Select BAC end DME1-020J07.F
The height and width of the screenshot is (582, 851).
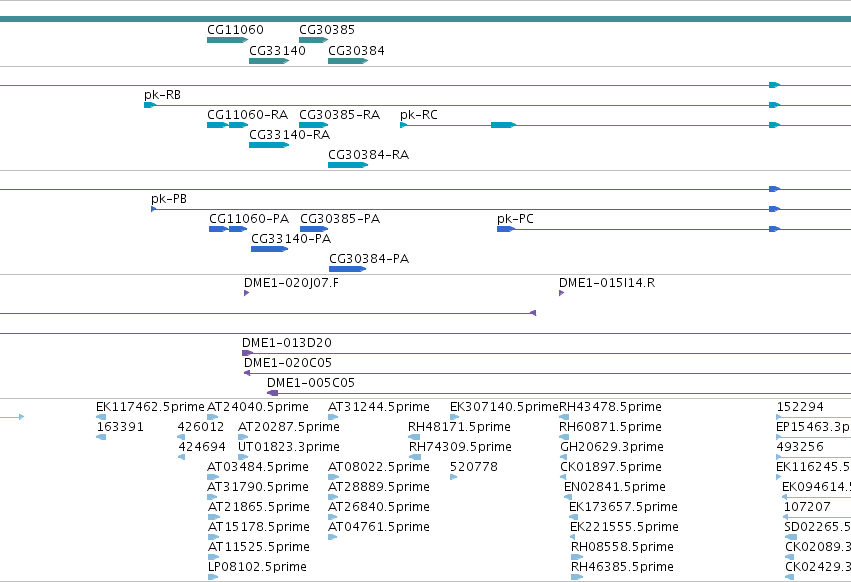tap(246, 293)
